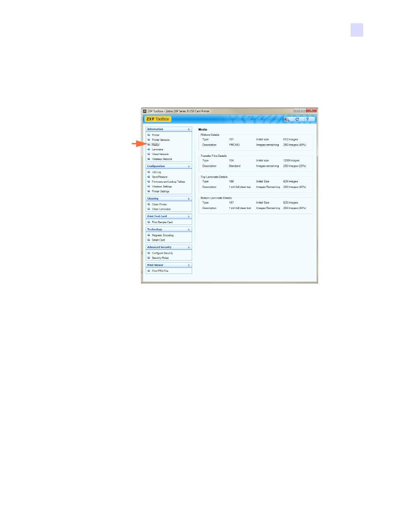Image resolution: width=411 pixels, height=532 pixels.
Task: Click the printer search icon in the header
Action: [287, 119]
